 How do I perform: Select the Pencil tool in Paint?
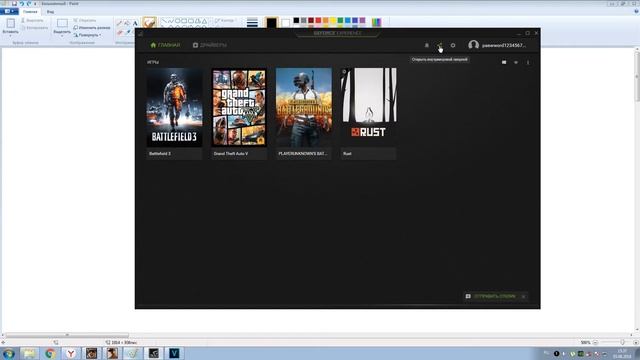119,23
